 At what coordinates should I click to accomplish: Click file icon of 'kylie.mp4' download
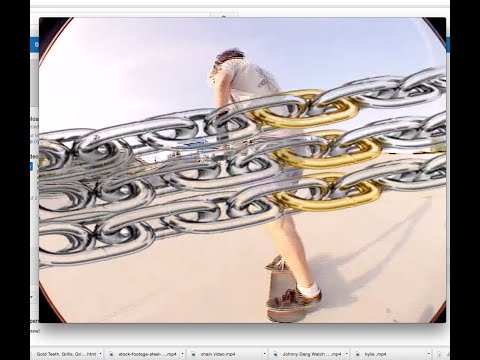tap(358, 354)
